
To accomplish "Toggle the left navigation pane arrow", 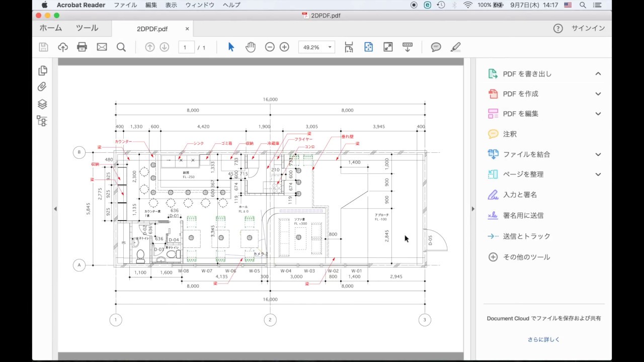I will tap(55, 209).
